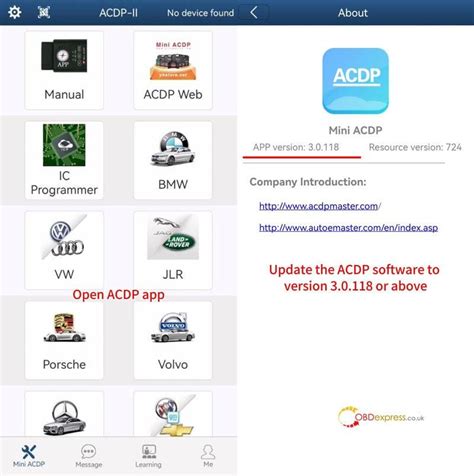Open the Mercedes-Benz car tile

click(64, 414)
